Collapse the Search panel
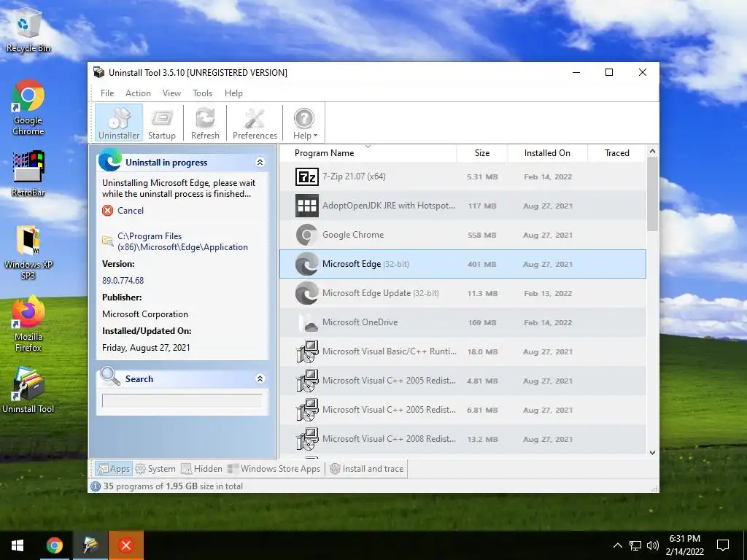This screenshot has height=560, width=747. pos(260,378)
